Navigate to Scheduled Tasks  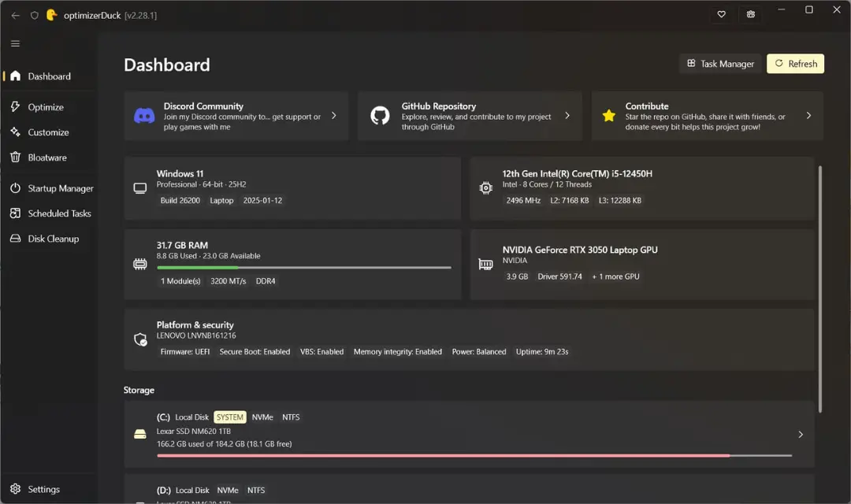click(50, 213)
